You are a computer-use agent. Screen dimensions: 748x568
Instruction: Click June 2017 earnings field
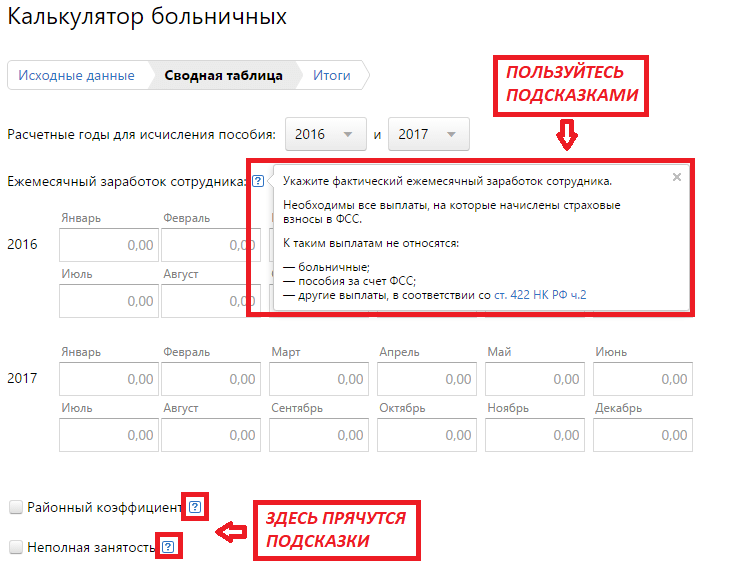coord(643,379)
